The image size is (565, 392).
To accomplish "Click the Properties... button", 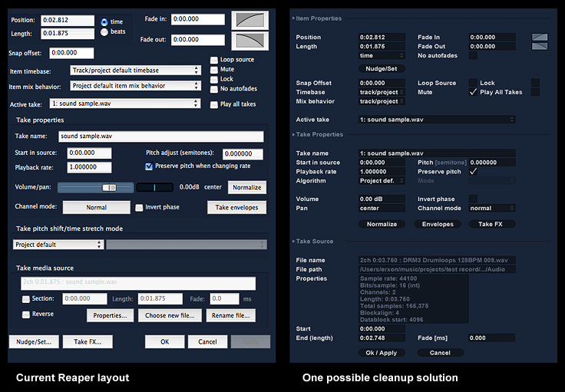I will pos(110,316).
